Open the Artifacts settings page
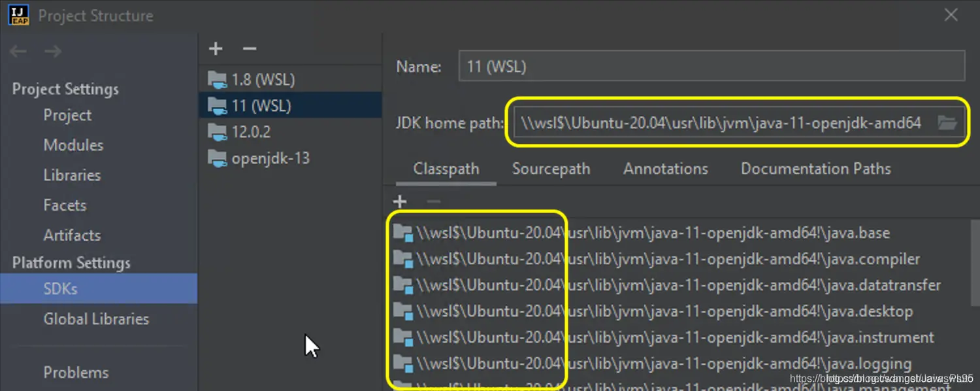 tap(72, 235)
